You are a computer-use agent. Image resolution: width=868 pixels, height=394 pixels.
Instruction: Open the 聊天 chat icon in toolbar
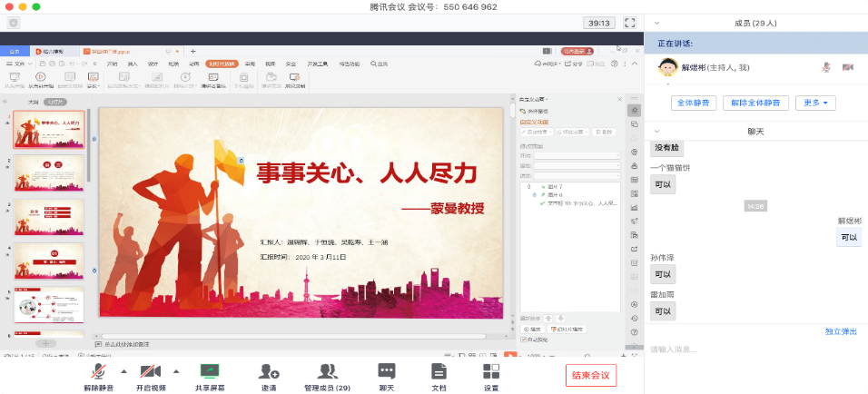387,371
